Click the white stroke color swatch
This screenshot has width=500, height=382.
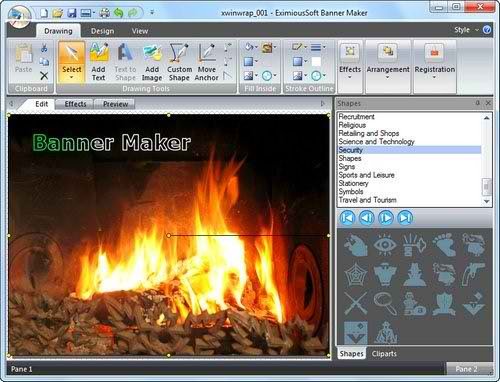tap(316, 62)
